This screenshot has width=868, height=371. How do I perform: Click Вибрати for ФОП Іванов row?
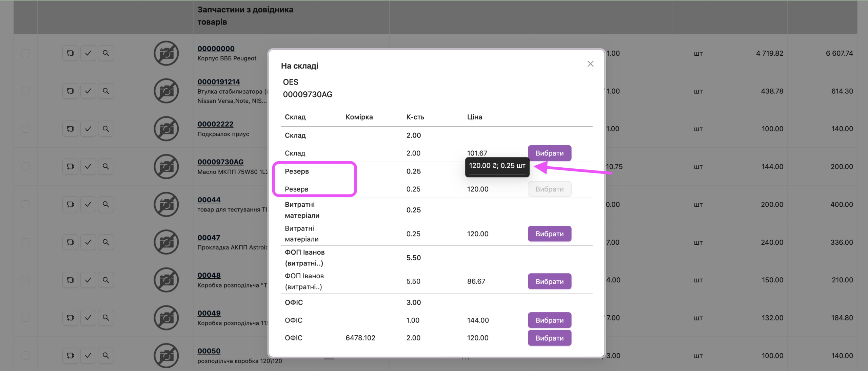pyautogui.click(x=549, y=281)
